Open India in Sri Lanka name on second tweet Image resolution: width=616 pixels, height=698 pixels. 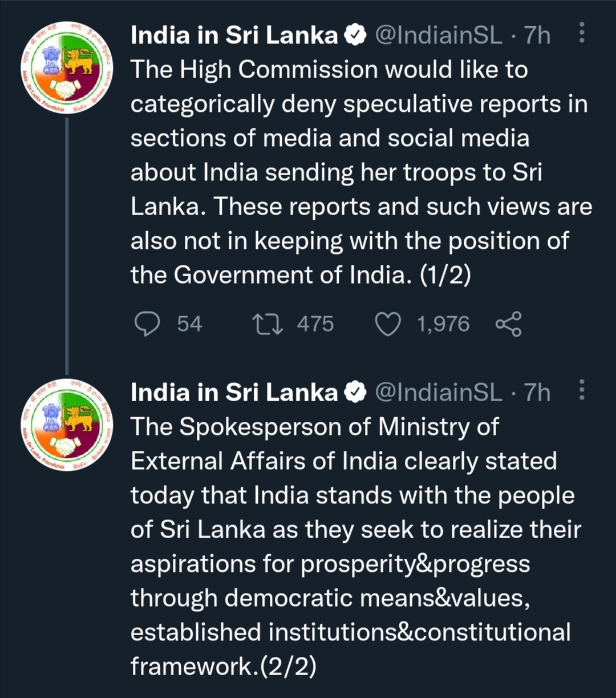point(234,393)
